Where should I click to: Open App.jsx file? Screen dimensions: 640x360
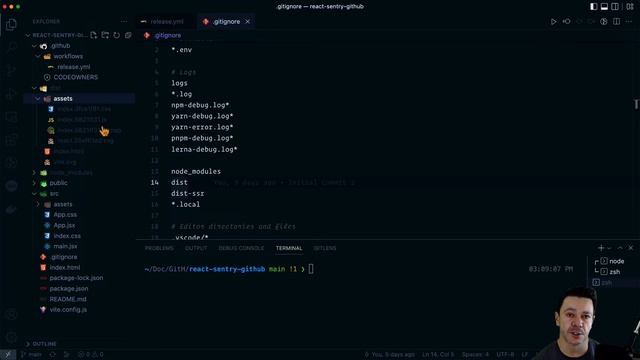pyautogui.click(x=64, y=225)
